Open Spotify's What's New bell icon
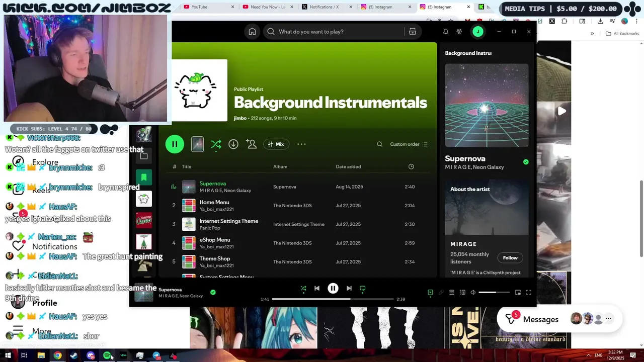Screen dimensions: 644x362 446,32
